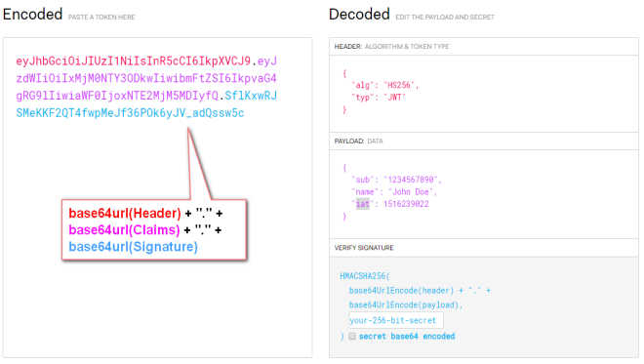
Task: Select the highlighted iat key
Action: (362, 204)
